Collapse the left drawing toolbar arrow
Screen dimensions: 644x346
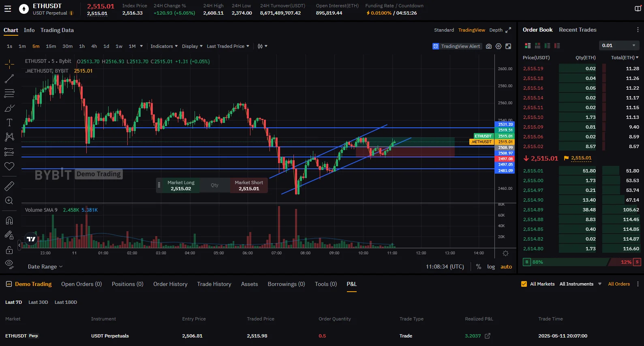(19, 245)
